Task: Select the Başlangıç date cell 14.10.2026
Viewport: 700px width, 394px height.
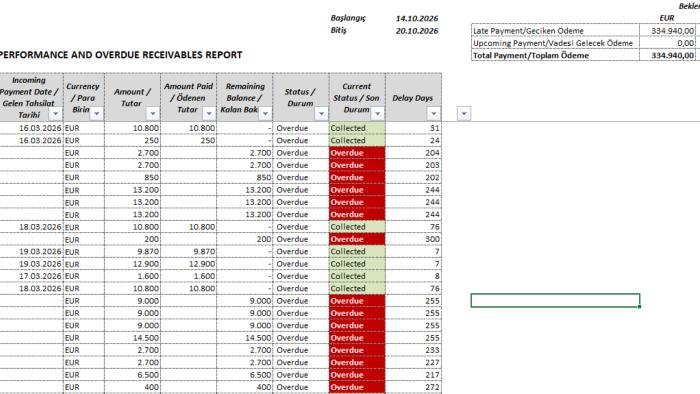Action: pos(417,19)
